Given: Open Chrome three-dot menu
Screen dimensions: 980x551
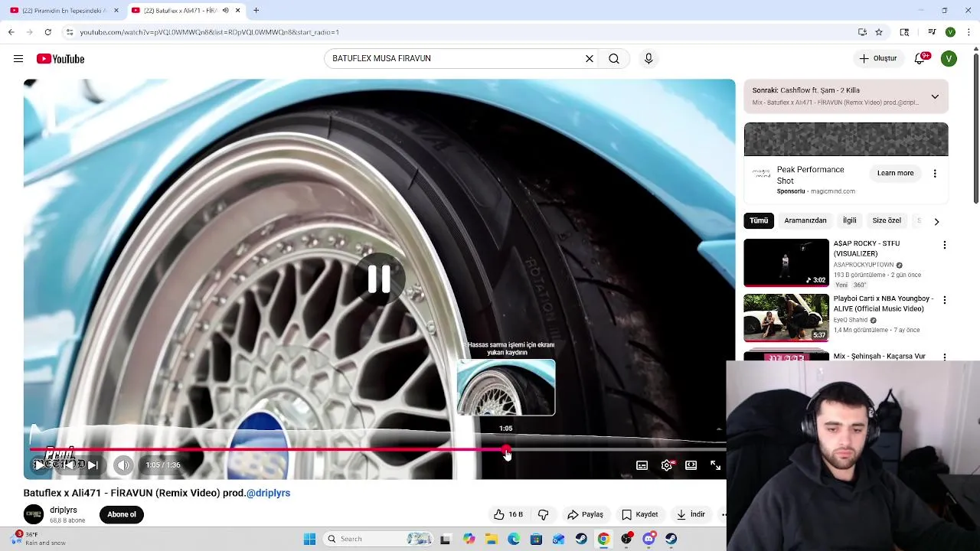Looking at the screenshot, I should 969,32.
